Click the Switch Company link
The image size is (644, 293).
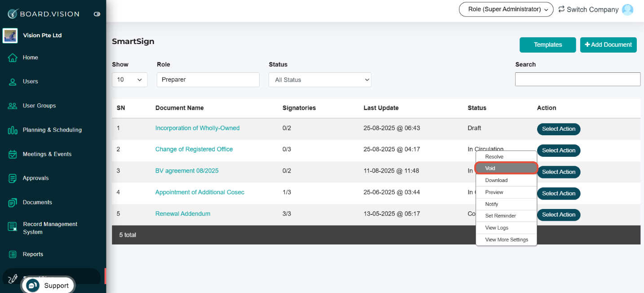593,9
